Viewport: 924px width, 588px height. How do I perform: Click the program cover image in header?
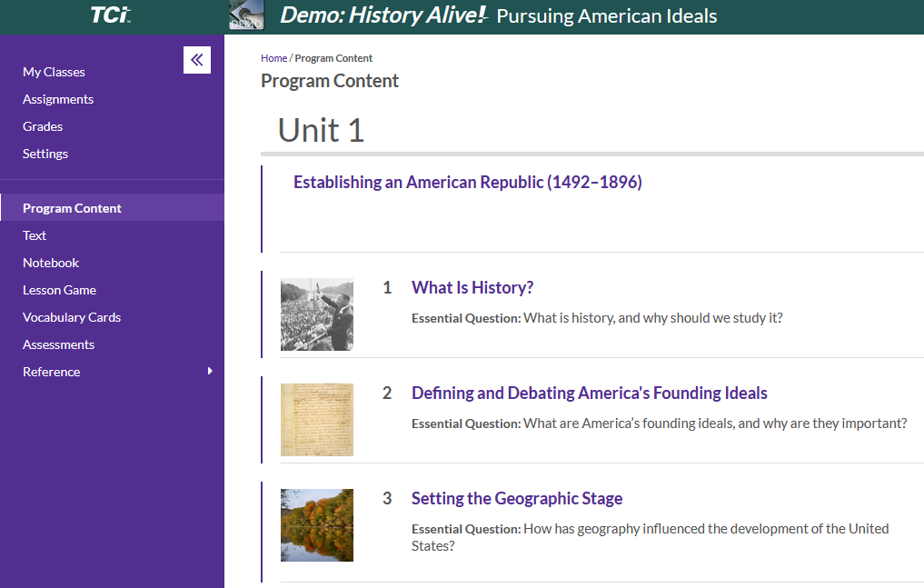click(246, 15)
